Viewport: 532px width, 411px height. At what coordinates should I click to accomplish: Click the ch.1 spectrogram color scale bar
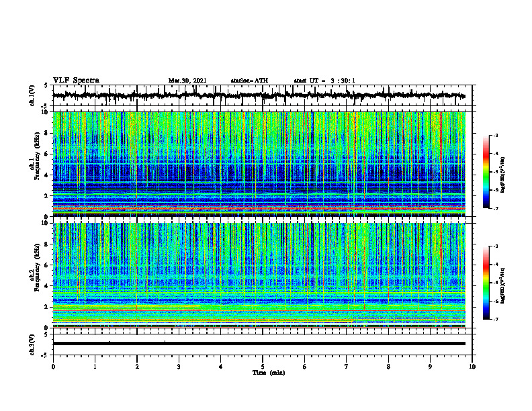point(486,171)
